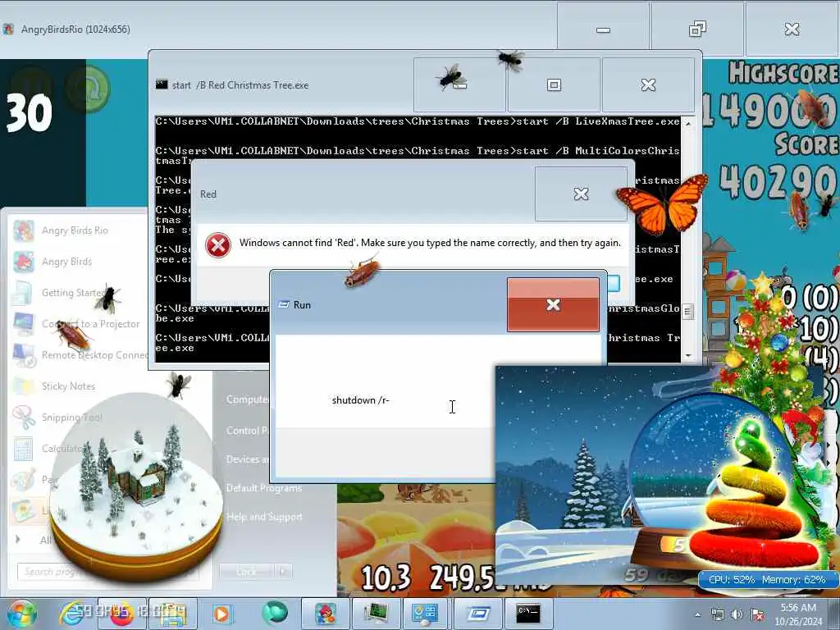Close the 'Red' error dialog

[x=582, y=194]
